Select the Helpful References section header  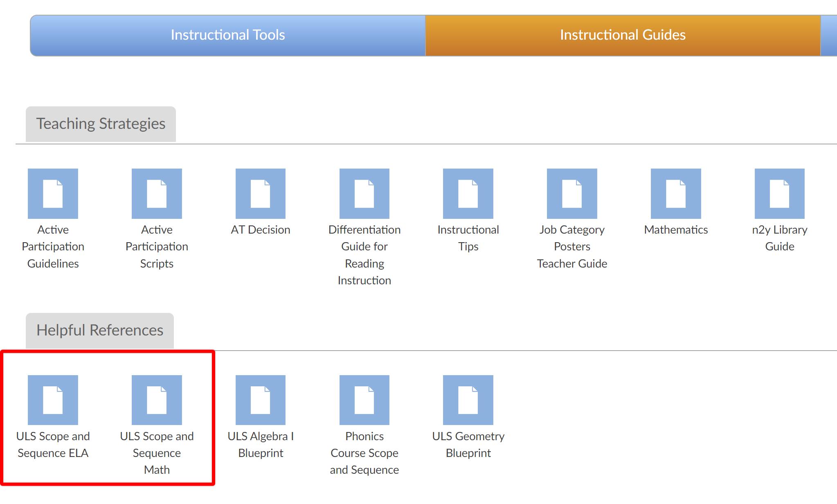[100, 331]
